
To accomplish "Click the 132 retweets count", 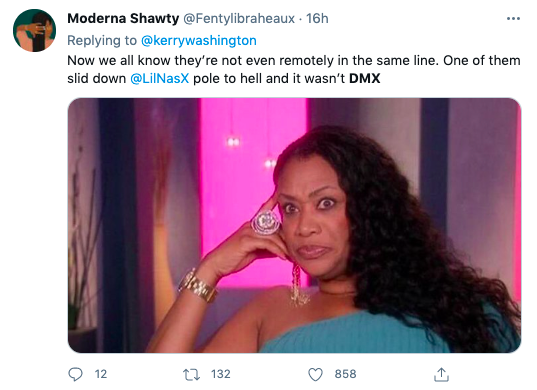I will tap(221, 374).
